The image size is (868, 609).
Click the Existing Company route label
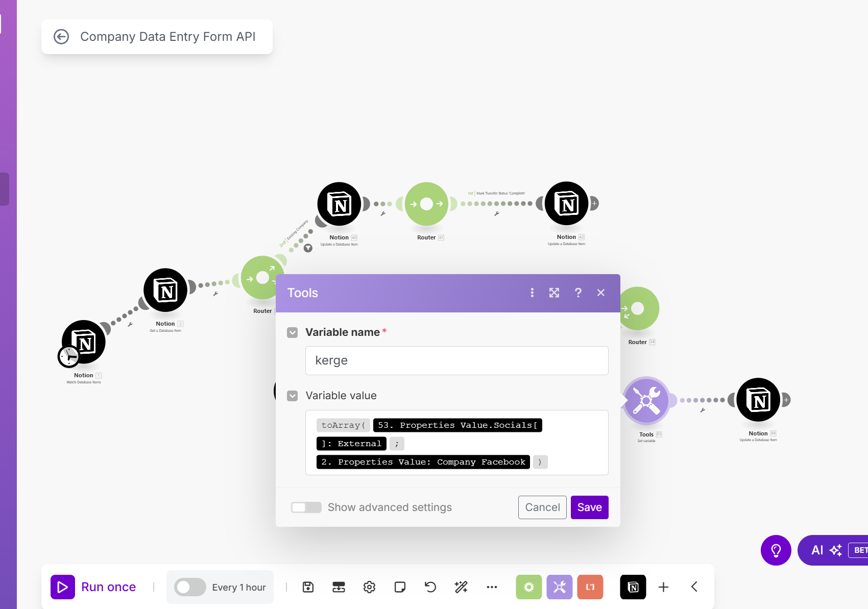tap(297, 230)
